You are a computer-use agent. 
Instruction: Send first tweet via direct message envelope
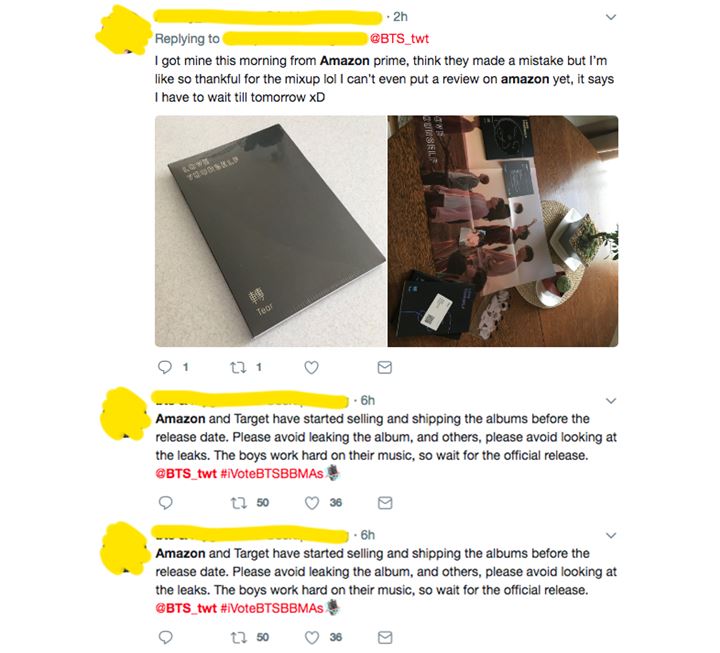coord(384,367)
